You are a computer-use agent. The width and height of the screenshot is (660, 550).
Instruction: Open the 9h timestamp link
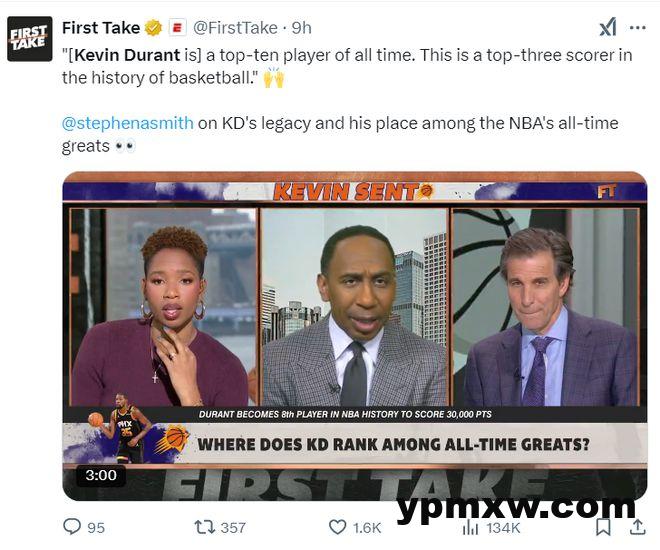click(302, 28)
